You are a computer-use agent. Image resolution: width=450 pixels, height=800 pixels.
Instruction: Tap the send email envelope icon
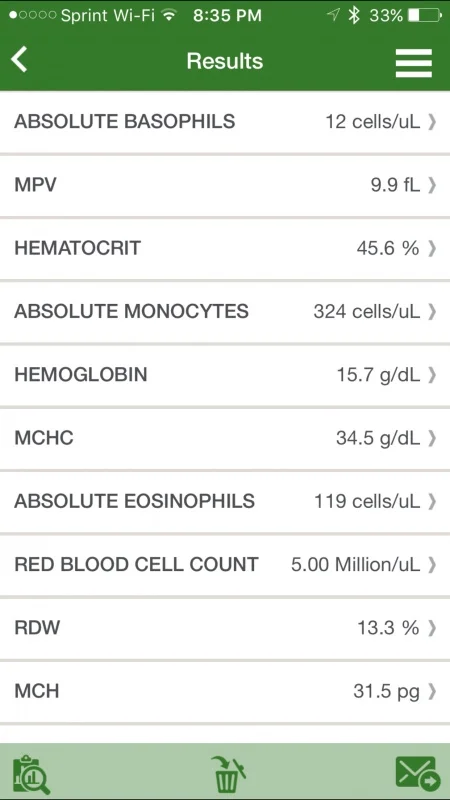click(x=417, y=773)
